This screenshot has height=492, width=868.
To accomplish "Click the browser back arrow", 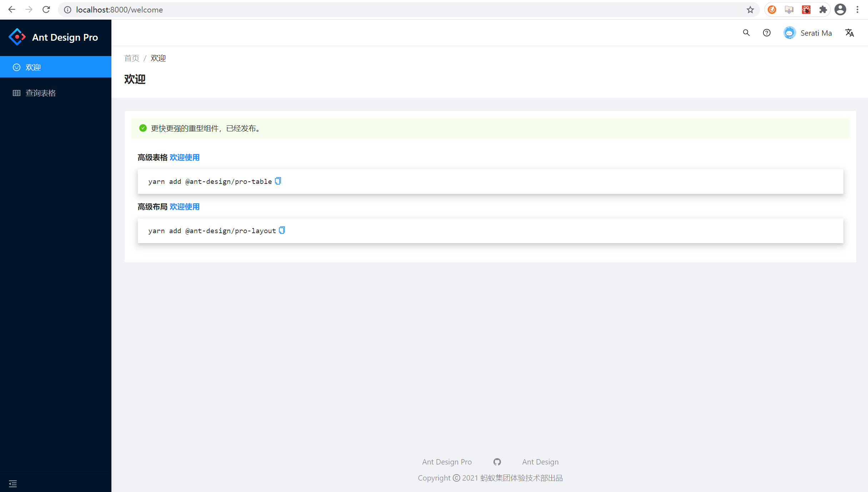I will [11, 10].
